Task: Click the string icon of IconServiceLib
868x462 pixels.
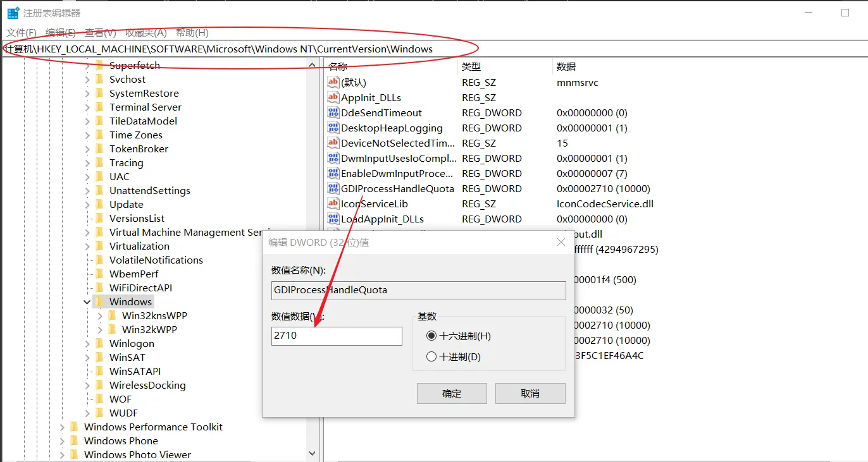Action: (333, 204)
